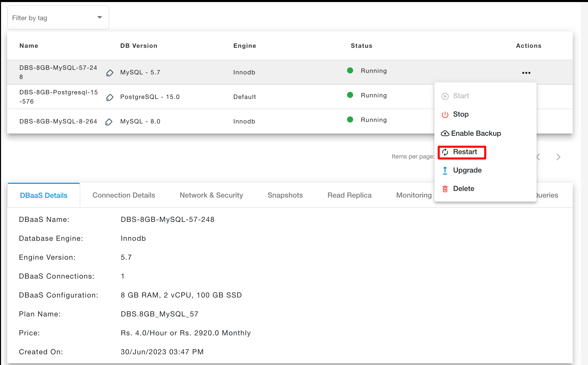Click Running status of the MySQL-57-248 row

coord(374,71)
